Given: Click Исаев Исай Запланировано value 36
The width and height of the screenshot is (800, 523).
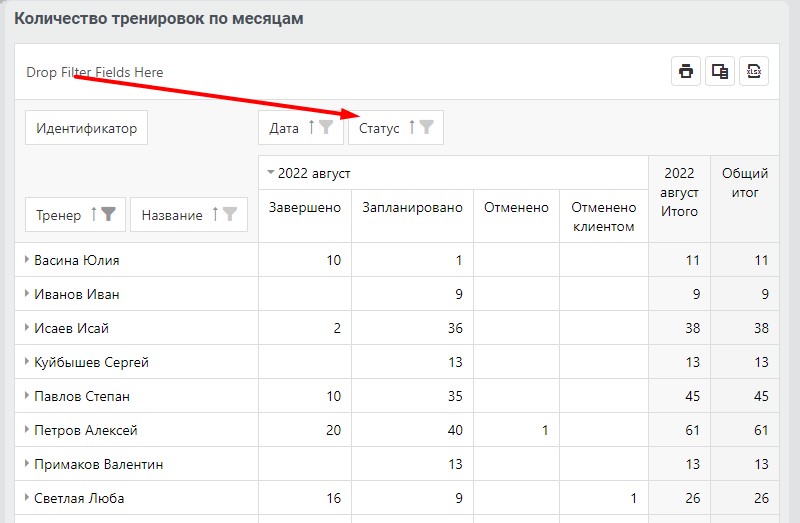Looking at the screenshot, I should tap(455, 328).
